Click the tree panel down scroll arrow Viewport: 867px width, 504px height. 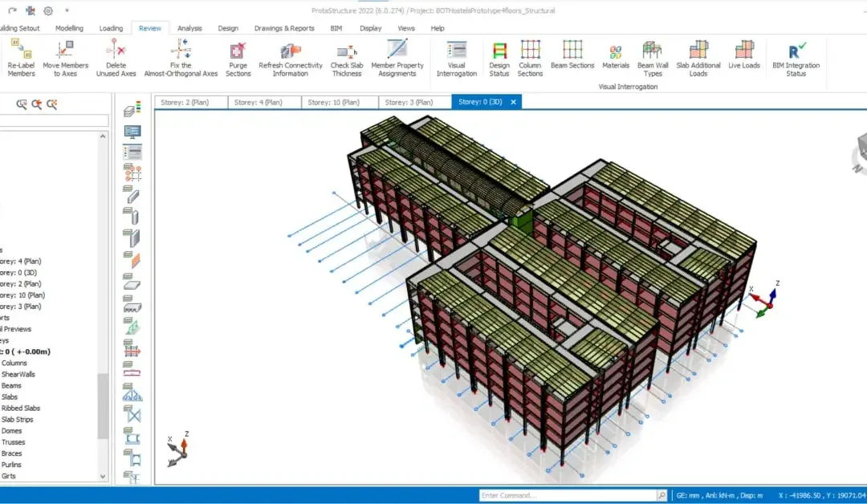tap(103, 476)
